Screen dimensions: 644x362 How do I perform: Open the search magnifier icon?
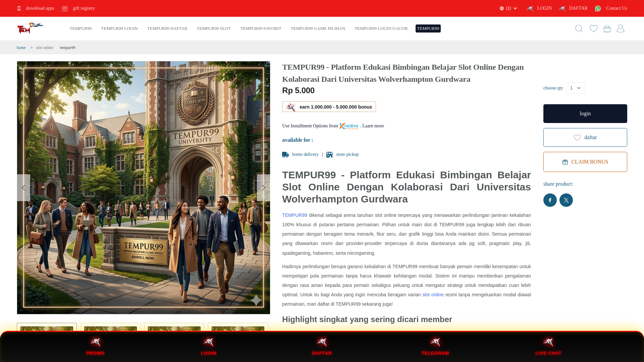[579, 28]
